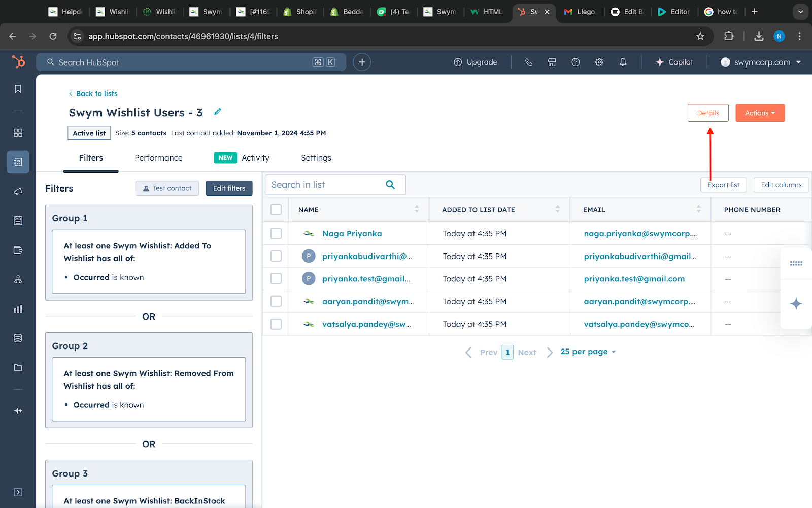
Task: Open the Notifications bell icon
Action: 623,62
